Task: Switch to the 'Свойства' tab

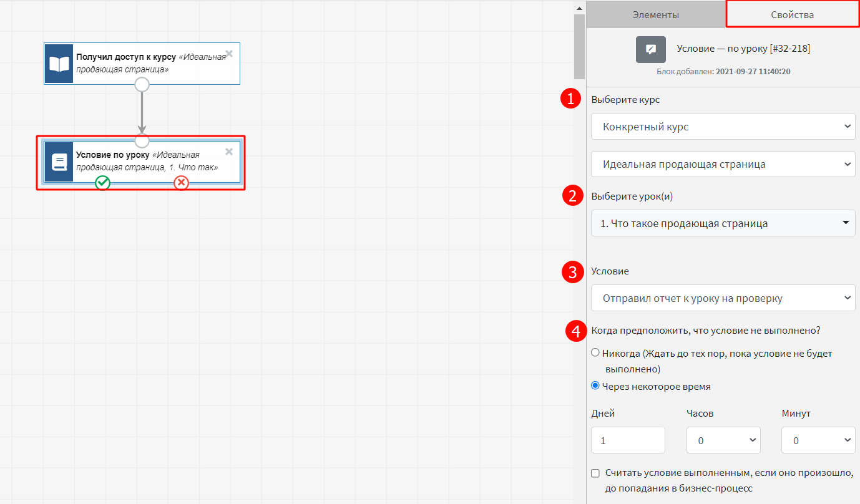Action: coord(792,14)
